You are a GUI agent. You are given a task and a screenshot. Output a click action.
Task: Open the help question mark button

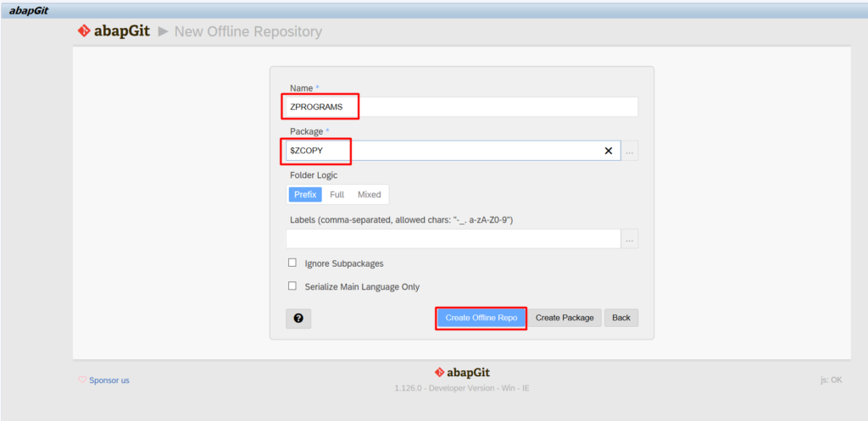pos(298,319)
